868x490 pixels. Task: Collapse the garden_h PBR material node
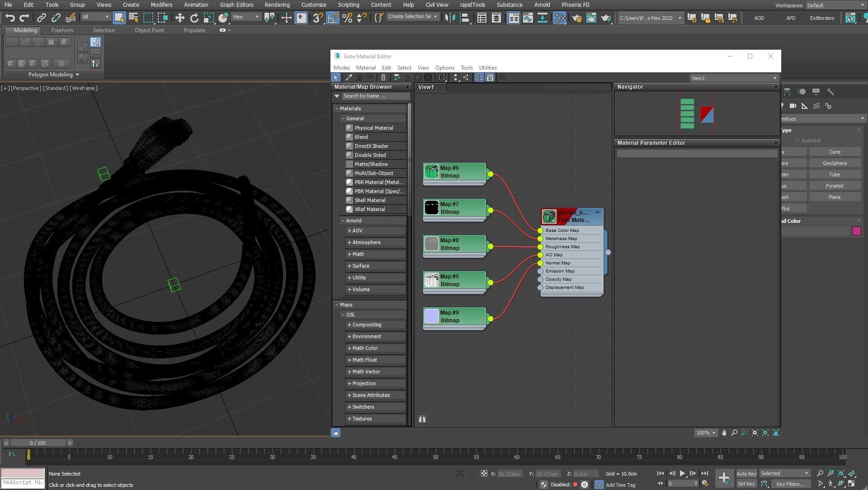[x=597, y=212]
